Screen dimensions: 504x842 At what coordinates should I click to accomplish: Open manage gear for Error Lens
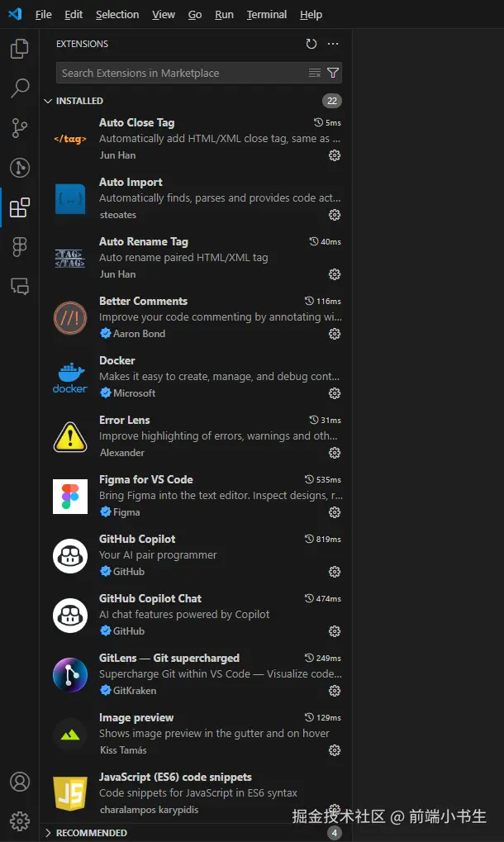(x=335, y=453)
